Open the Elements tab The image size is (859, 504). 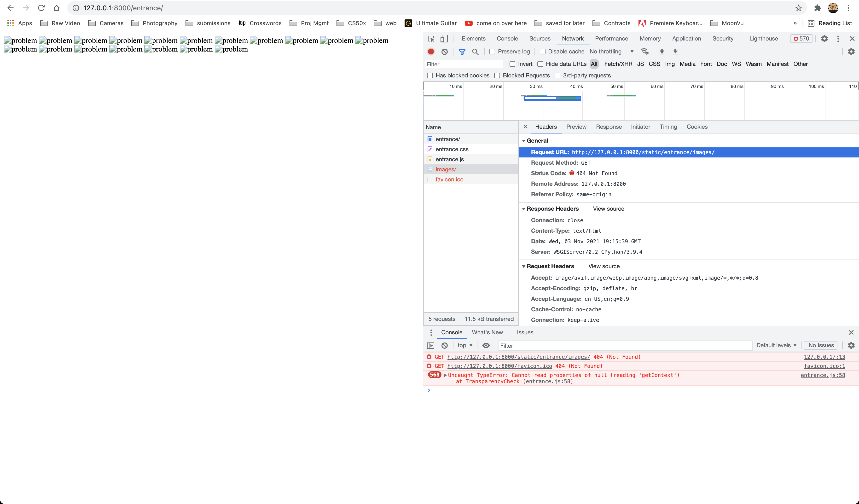(x=473, y=39)
